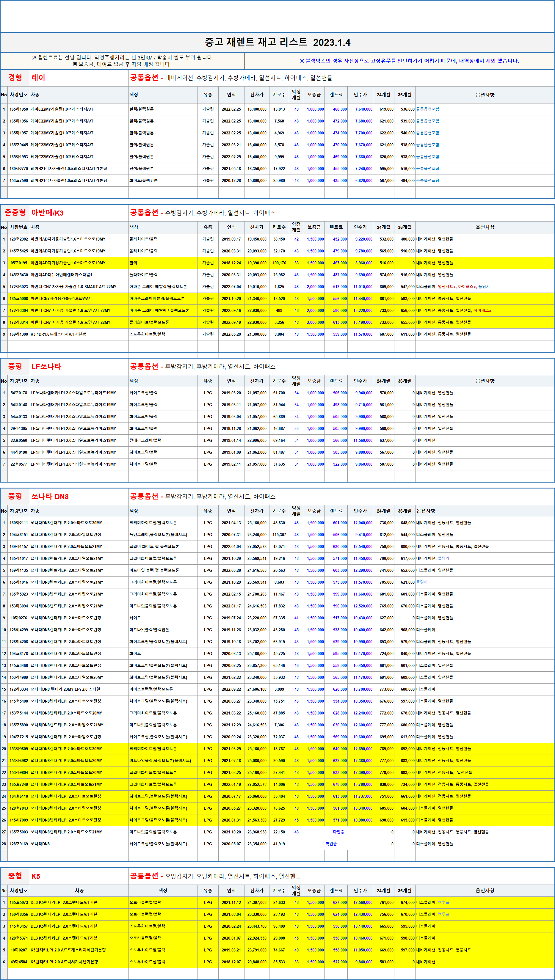Select highlighted vehicle number 153하9805
555x980 pixels.
(x=19, y=749)
